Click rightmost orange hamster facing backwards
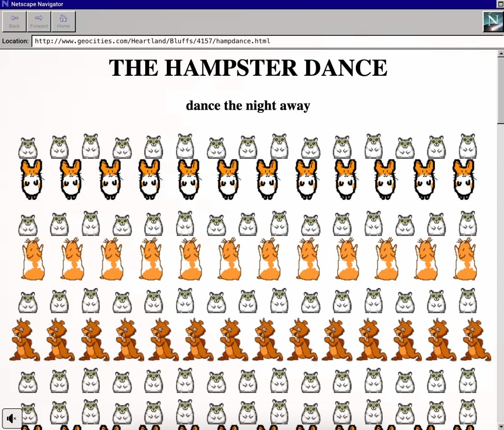The image size is (504, 430). pos(465,259)
